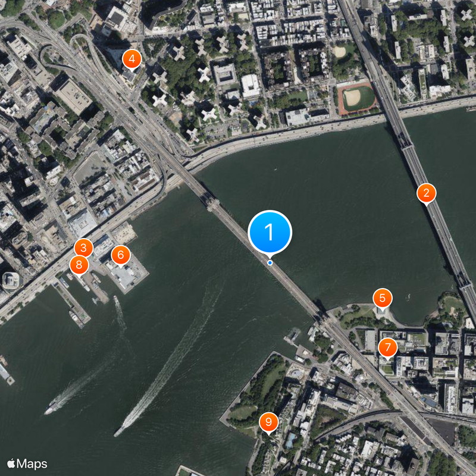Select the large blue pin numbered 1

(x=270, y=232)
